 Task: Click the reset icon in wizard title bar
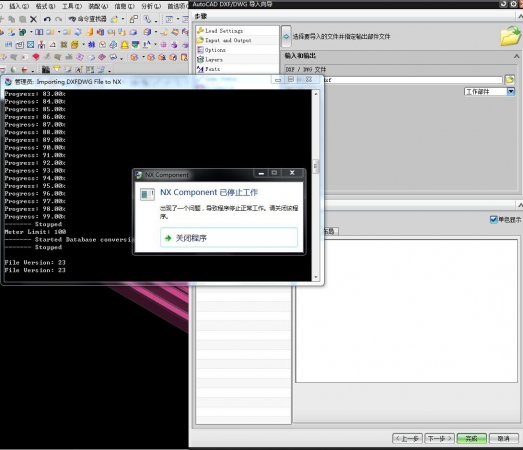click(504, 4)
